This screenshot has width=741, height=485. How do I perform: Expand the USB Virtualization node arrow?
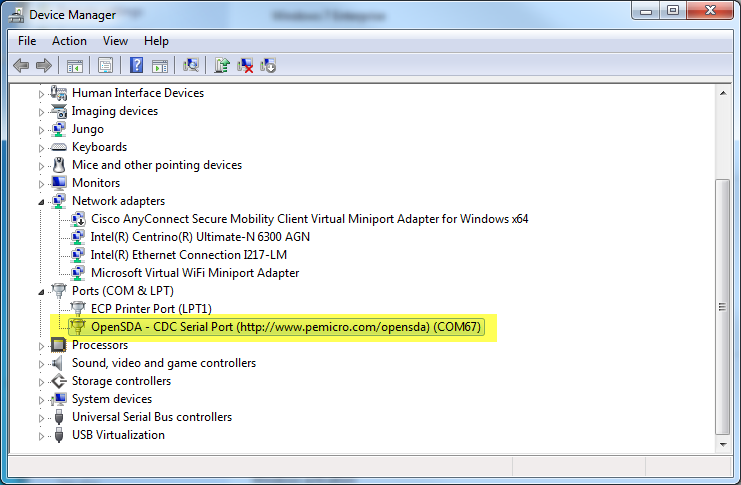point(41,436)
